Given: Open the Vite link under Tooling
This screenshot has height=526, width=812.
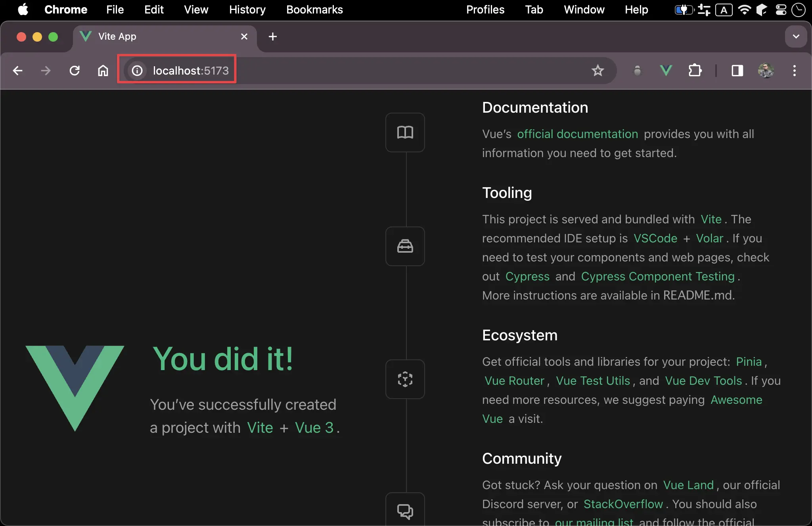Looking at the screenshot, I should [711, 219].
